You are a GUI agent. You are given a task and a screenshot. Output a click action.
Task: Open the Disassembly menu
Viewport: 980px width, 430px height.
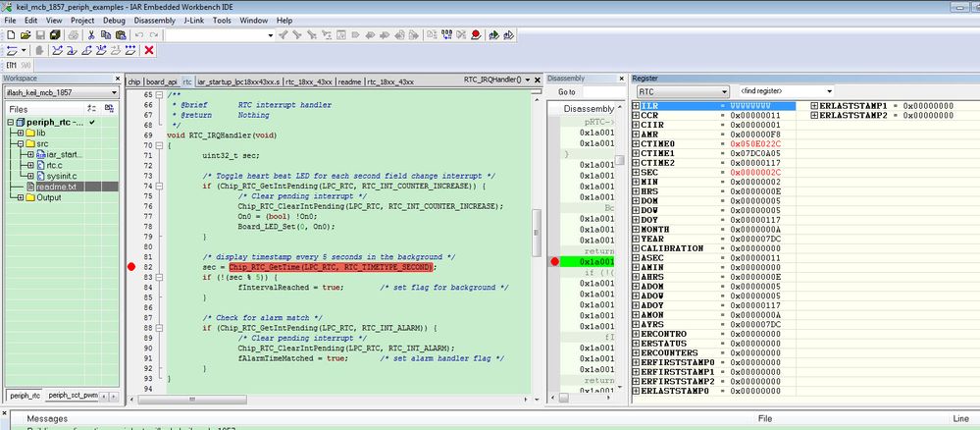pyautogui.click(x=155, y=20)
